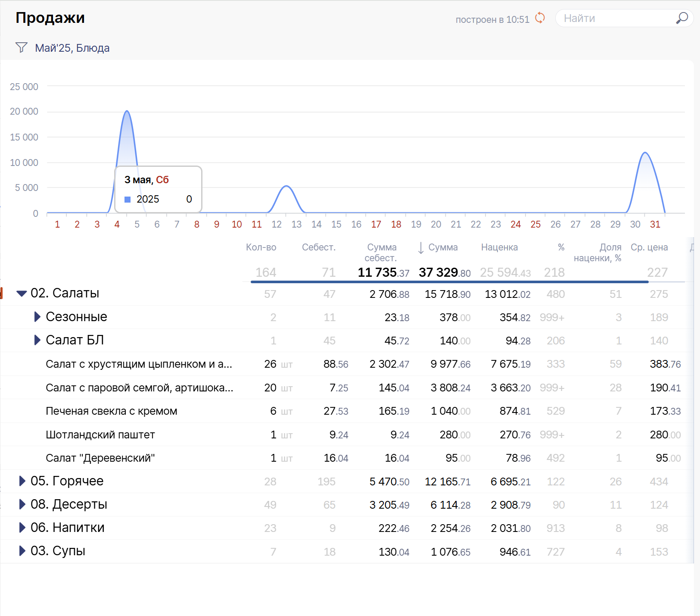Select the Печеная свекла с кремом row
Image resolution: width=700 pixels, height=616 pixels.
click(x=111, y=411)
